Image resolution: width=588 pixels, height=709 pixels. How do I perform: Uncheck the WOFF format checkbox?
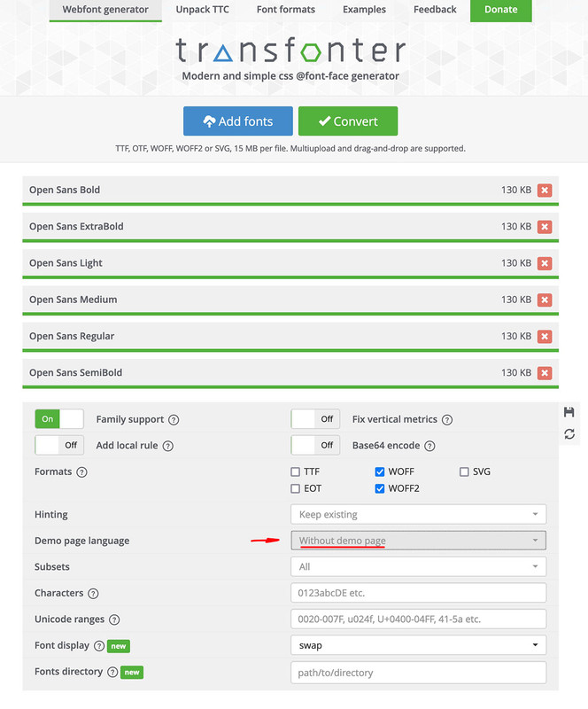[x=380, y=472]
